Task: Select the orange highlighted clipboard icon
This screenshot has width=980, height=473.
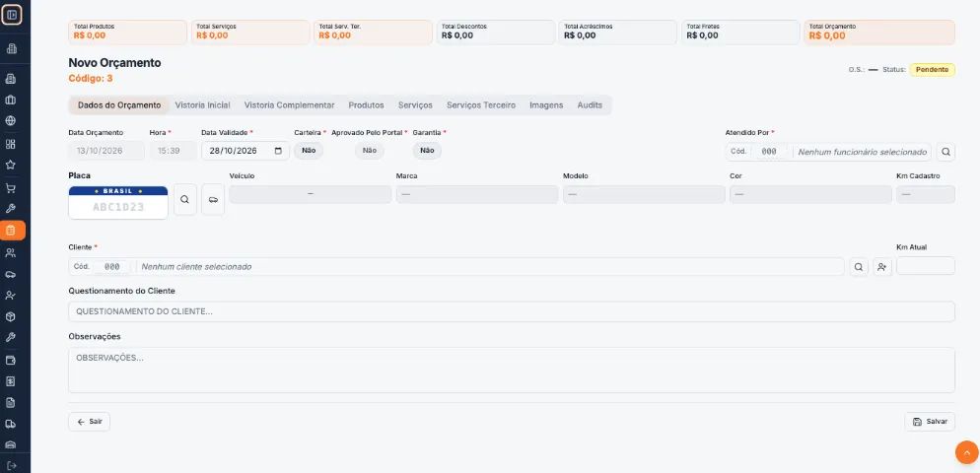Action: click(12, 231)
